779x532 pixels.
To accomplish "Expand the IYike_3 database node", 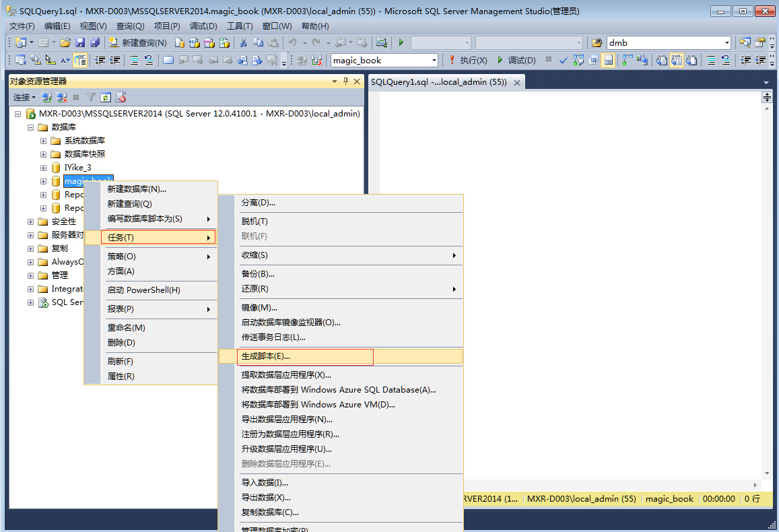I will [x=43, y=168].
